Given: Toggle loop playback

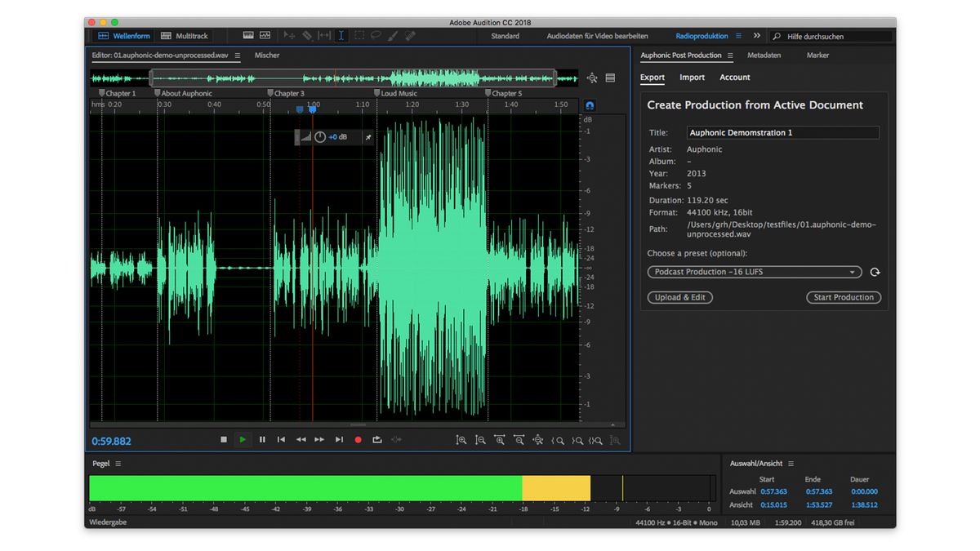Looking at the screenshot, I should (377, 440).
